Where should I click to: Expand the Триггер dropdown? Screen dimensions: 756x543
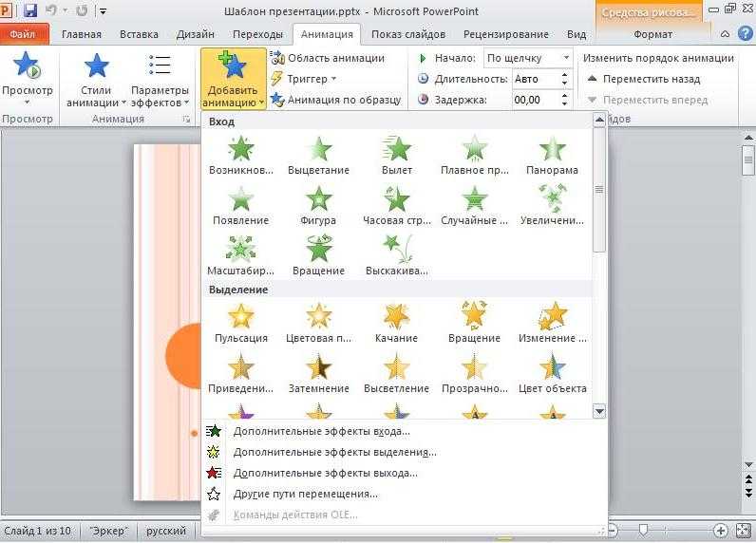pyautogui.click(x=304, y=79)
